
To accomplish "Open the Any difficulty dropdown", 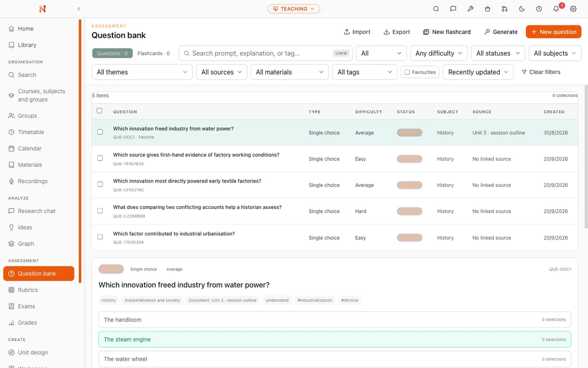I will point(439,53).
